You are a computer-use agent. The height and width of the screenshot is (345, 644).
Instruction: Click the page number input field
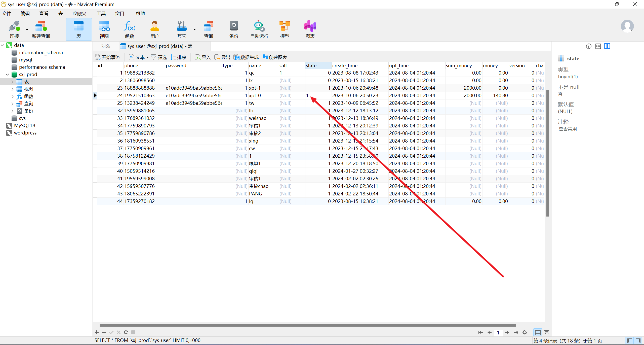pos(498,332)
